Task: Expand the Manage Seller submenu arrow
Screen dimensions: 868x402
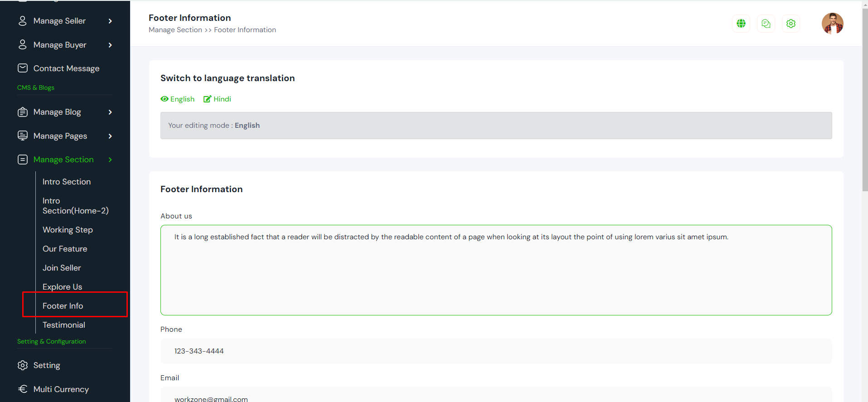Action: 110,21
